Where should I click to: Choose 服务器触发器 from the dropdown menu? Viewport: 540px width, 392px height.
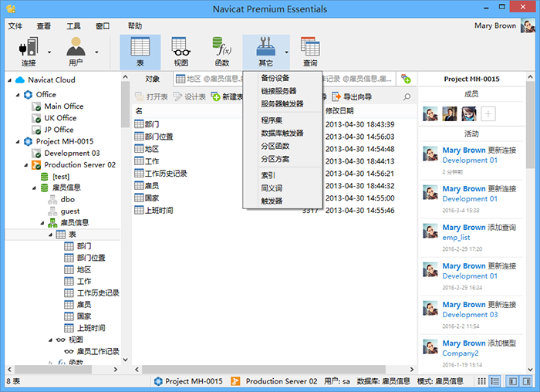click(x=282, y=104)
